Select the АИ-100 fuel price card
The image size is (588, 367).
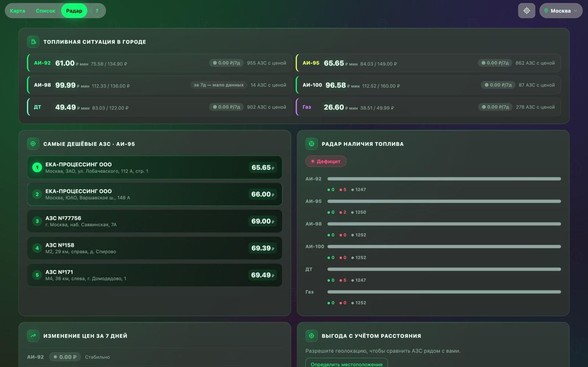(x=428, y=85)
